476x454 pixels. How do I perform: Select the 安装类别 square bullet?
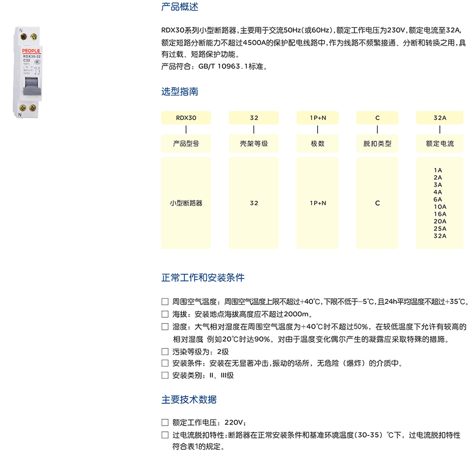tap(165, 375)
